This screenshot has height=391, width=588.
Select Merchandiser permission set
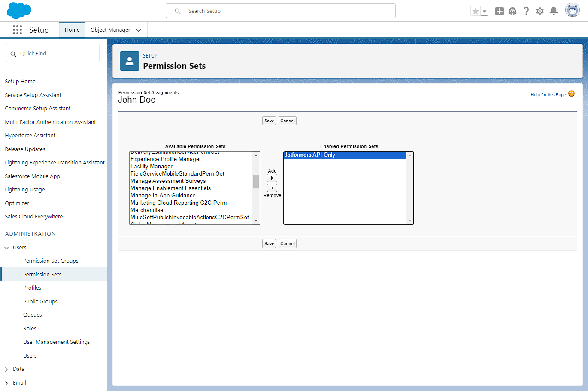[148, 210]
